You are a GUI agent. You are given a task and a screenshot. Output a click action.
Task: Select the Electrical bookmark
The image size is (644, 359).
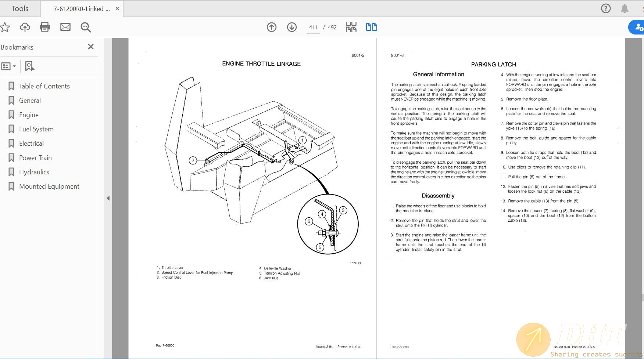pos(31,143)
